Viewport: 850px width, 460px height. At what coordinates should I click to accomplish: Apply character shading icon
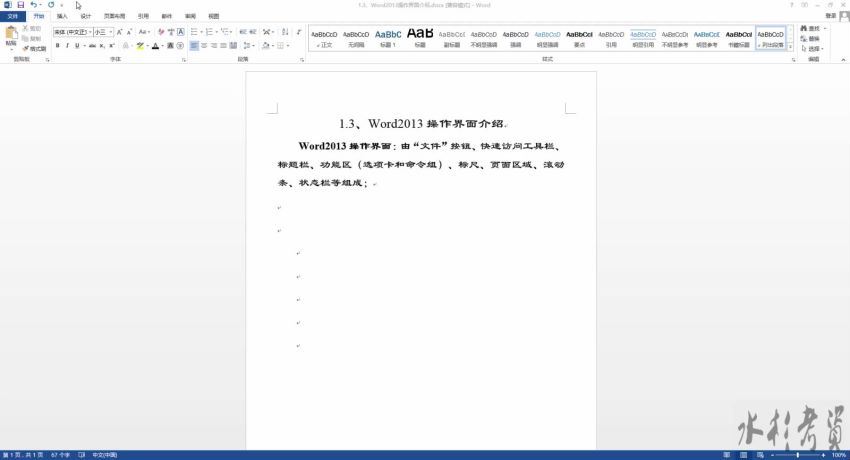pyautogui.click(x=170, y=46)
